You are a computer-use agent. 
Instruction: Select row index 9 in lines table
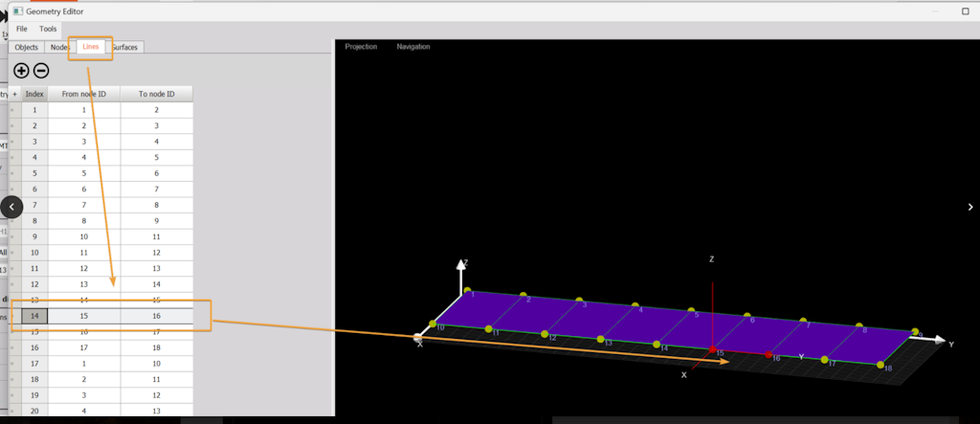pos(34,237)
